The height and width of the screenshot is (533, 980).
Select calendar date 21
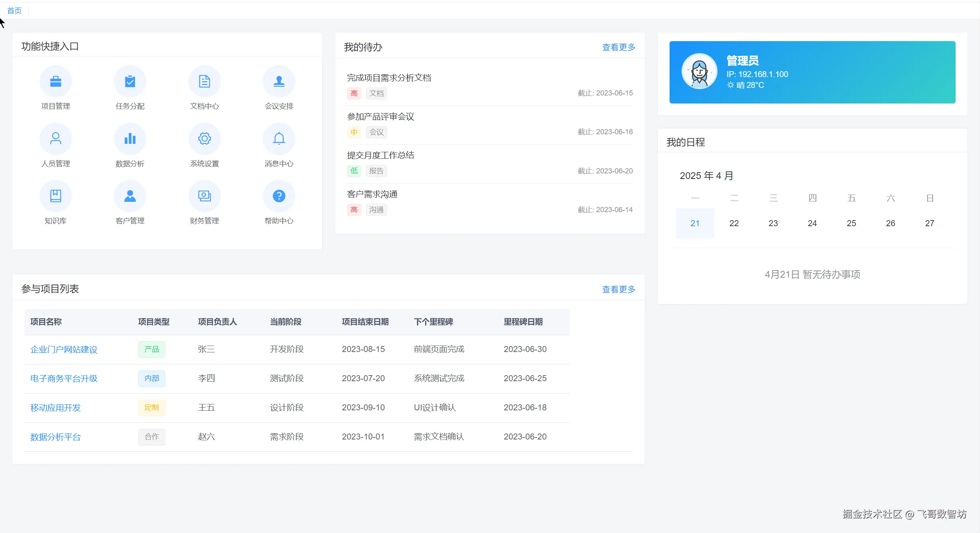pyautogui.click(x=695, y=223)
